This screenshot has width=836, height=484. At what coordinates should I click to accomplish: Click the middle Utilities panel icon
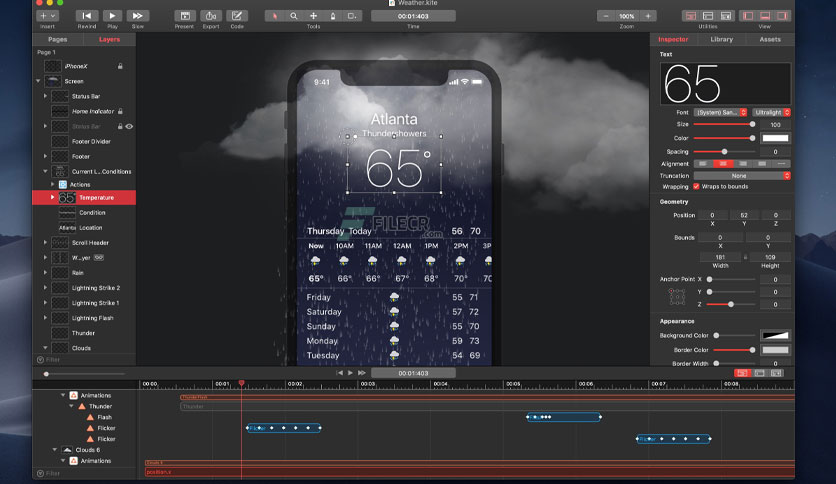(708, 16)
